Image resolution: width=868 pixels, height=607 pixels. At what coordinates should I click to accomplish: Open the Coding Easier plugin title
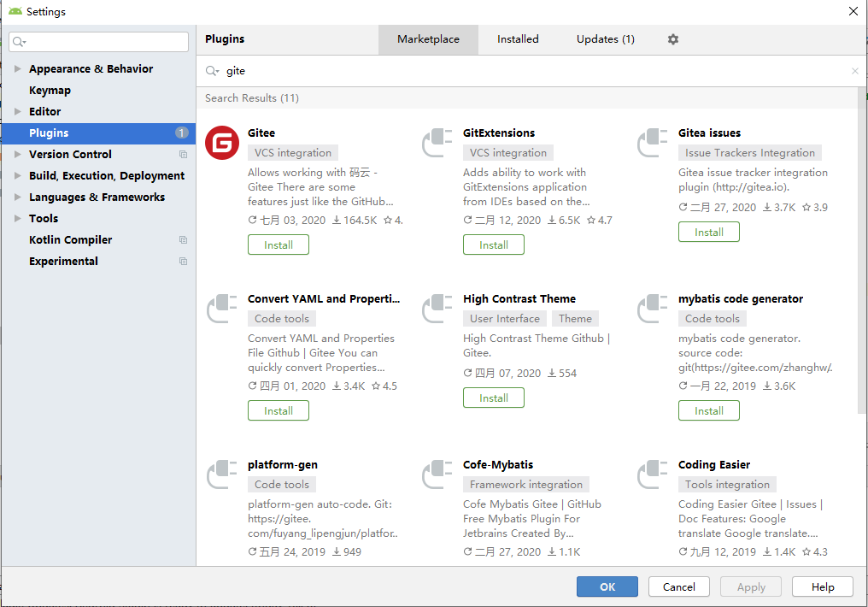click(x=714, y=465)
